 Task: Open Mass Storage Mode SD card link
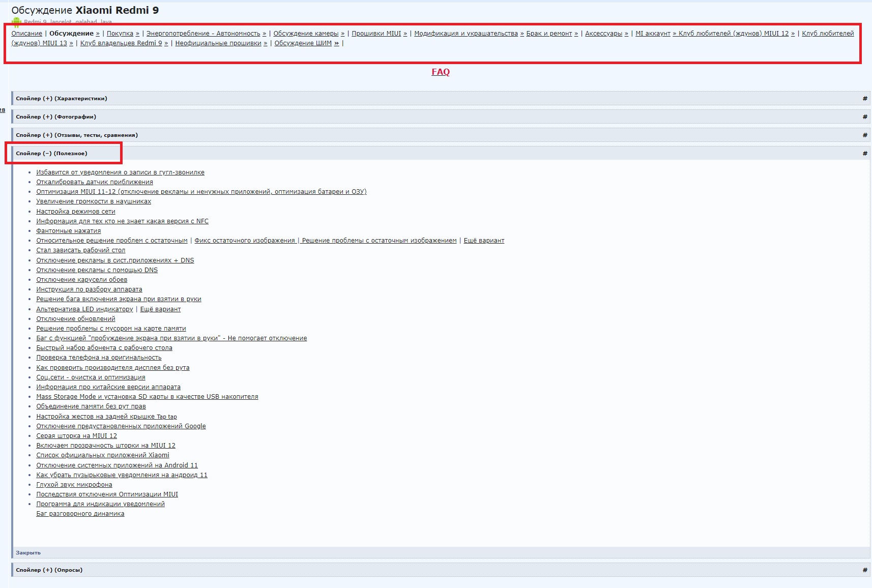147,397
